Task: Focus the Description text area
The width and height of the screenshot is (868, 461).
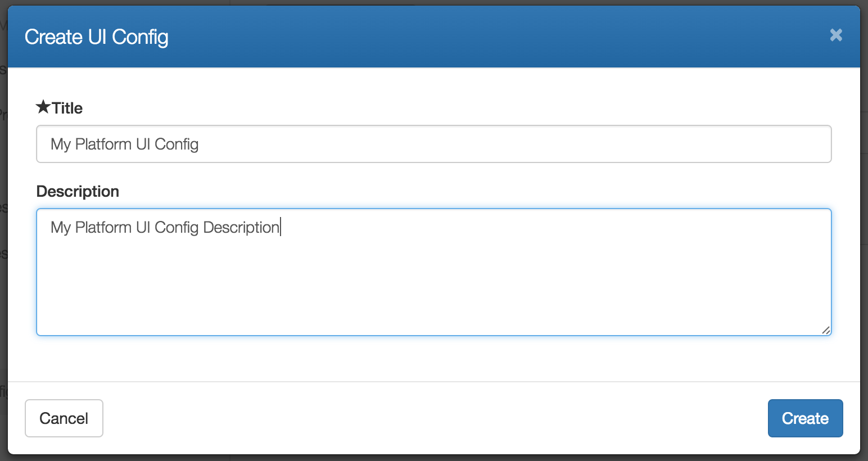Action: tap(434, 272)
